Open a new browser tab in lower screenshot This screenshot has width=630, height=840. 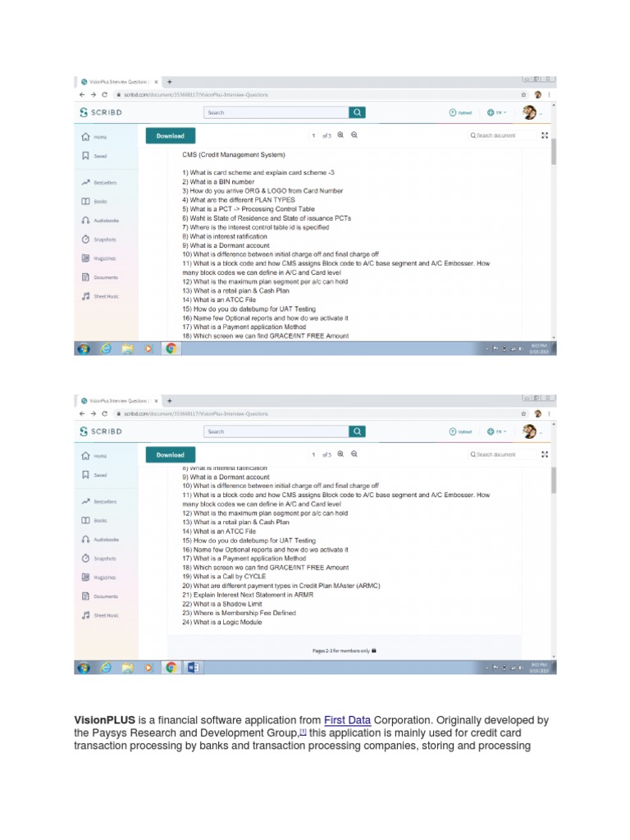point(170,400)
